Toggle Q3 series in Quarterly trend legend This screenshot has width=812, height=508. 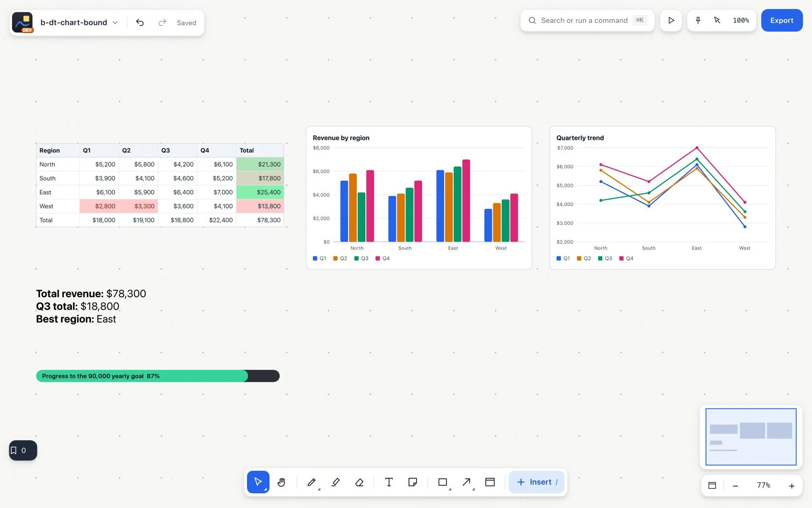(x=605, y=258)
